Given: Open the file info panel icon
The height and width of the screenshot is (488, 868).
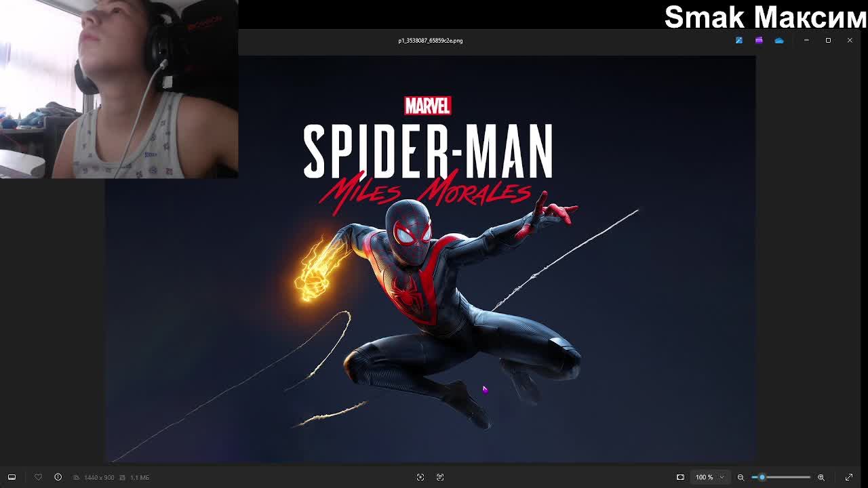Looking at the screenshot, I should [x=58, y=477].
